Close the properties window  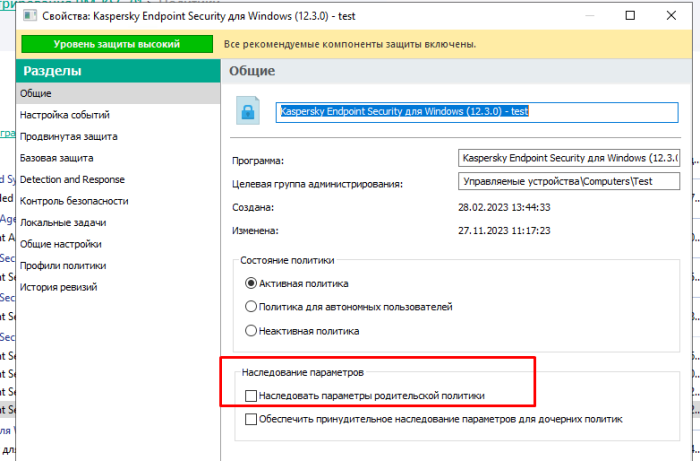point(671,16)
